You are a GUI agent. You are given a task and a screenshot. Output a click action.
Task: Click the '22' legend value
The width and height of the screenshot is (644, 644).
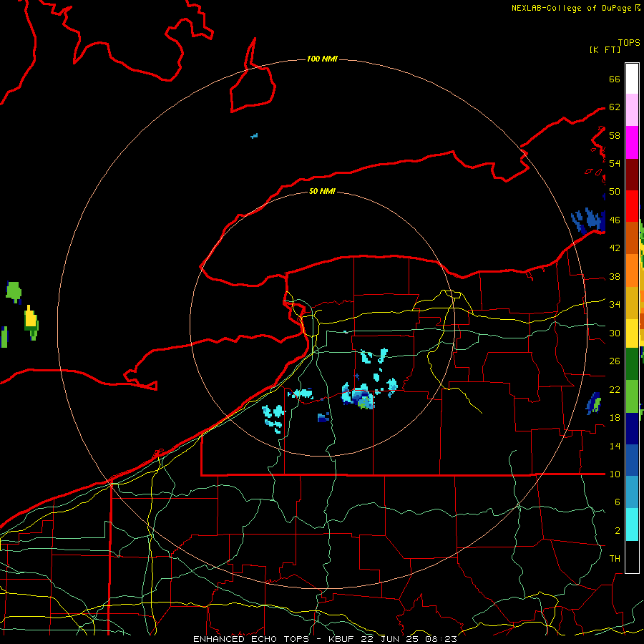615,389
